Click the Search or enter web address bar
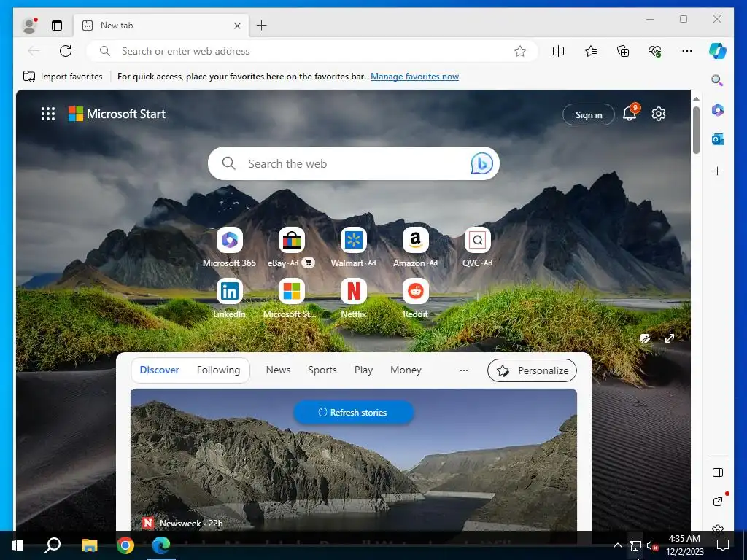Screen dimensions: 747x560 [x=312, y=51]
